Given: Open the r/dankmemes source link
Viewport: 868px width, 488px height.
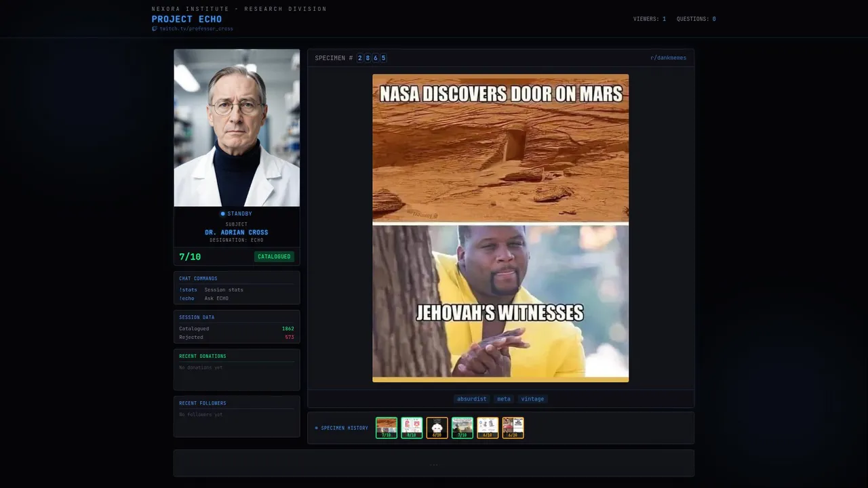Looking at the screenshot, I should [668, 58].
